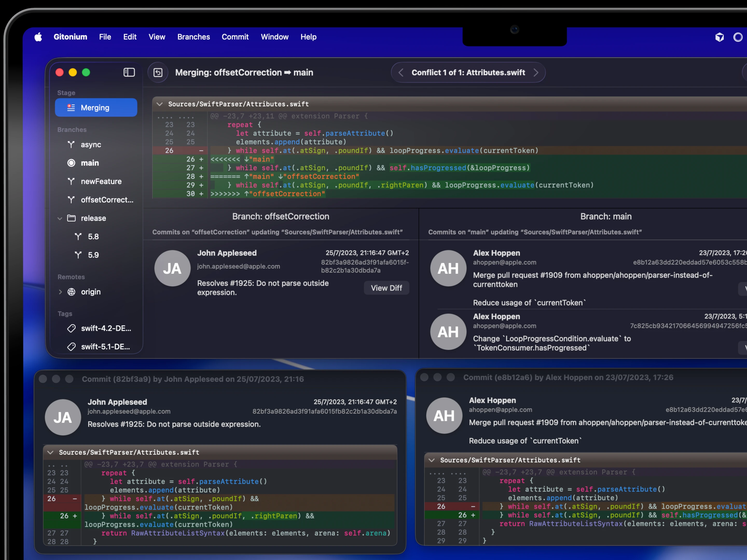
Task: Click the sidebar toggle icon in the window toolbar
Action: [129, 72]
